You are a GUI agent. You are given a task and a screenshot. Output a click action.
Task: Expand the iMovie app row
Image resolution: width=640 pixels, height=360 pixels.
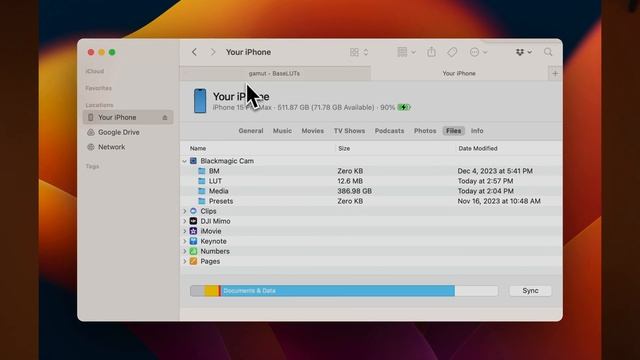[x=184, y=231]
